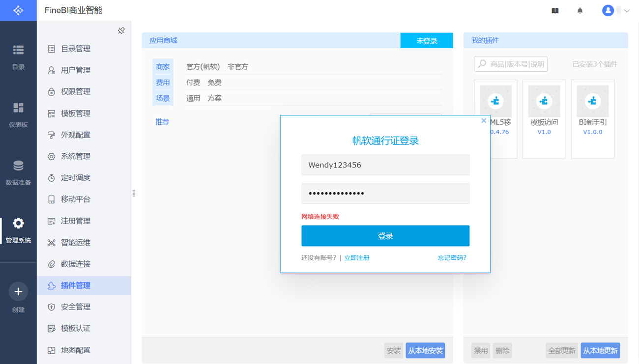Click the 已安装3个插件 text
Screen dimensions: 639x364
(x=595, y=64)
